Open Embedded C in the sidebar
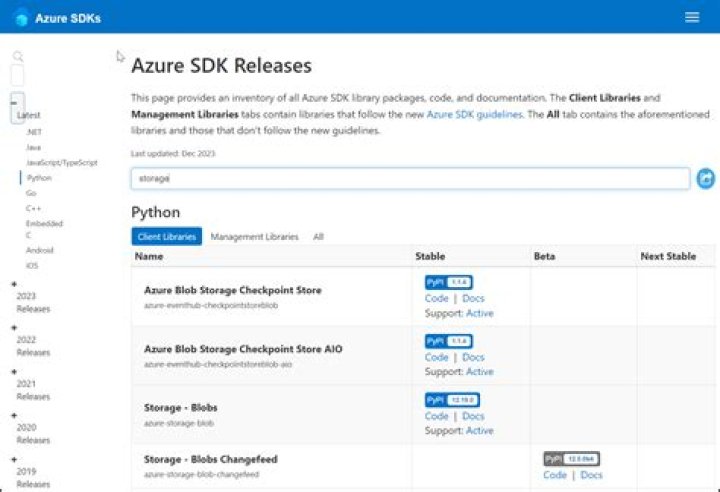 click(45, 229)
